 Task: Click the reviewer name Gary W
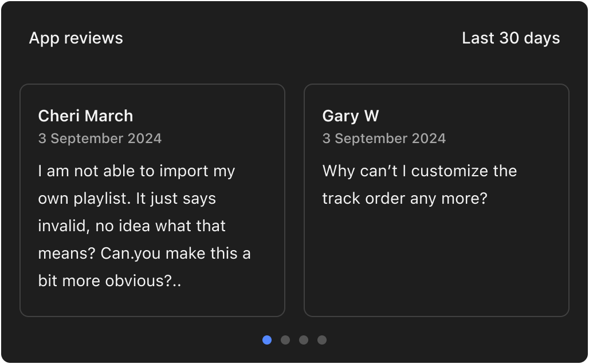(x=350, y=116)
